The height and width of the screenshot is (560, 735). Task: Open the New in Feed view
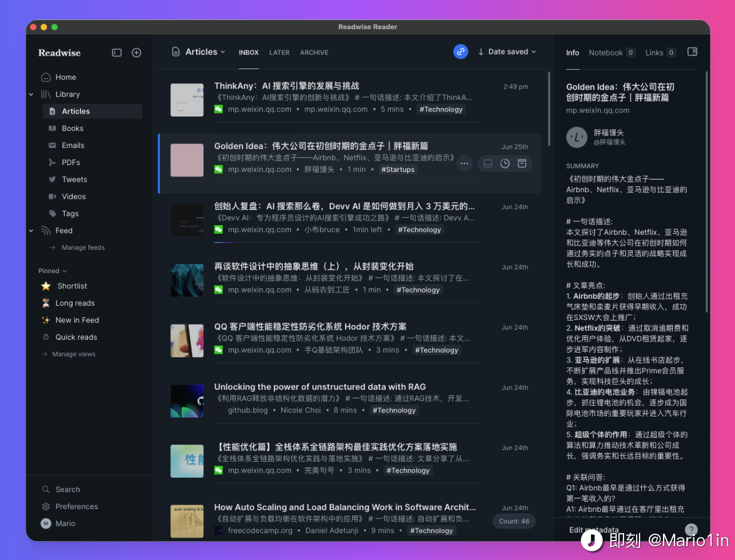[x=77, y=321]
